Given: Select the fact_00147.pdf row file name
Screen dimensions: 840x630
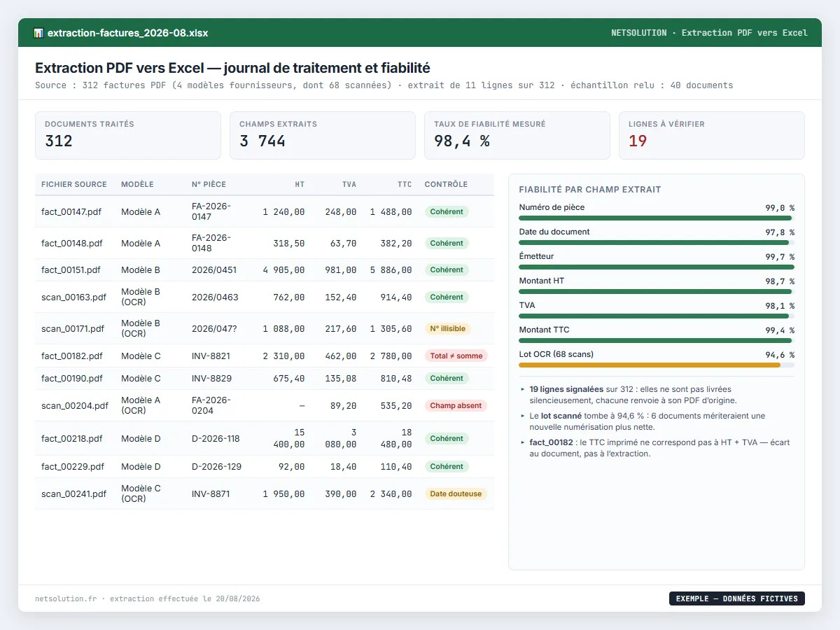Looking at the screenshot, I should [71, 211].
